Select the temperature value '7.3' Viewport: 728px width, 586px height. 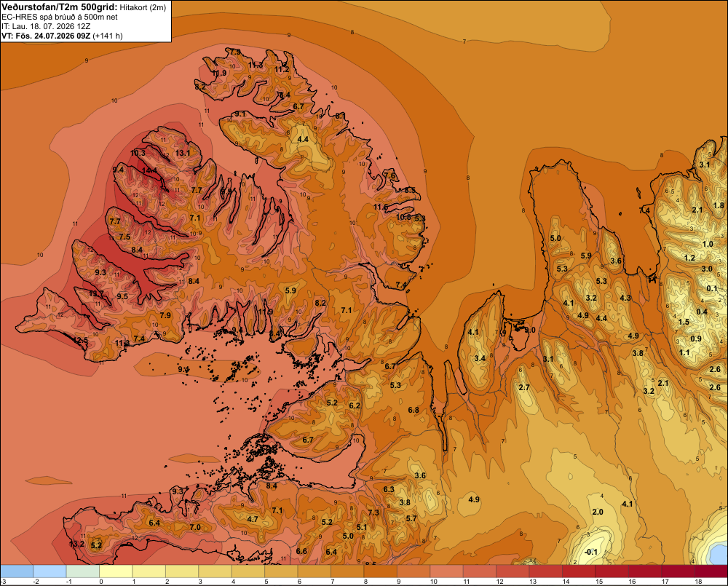pyautogui.click(x=373, y=512)
